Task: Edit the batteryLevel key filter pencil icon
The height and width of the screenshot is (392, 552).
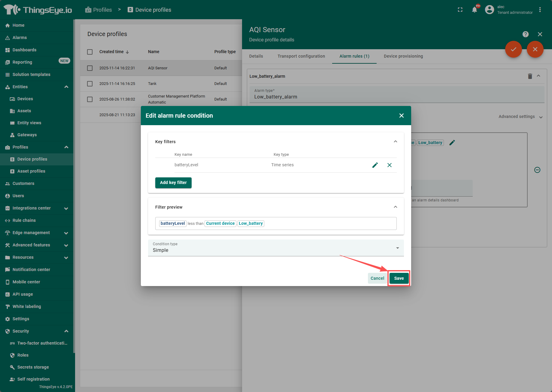Action: tap(375, 165)
